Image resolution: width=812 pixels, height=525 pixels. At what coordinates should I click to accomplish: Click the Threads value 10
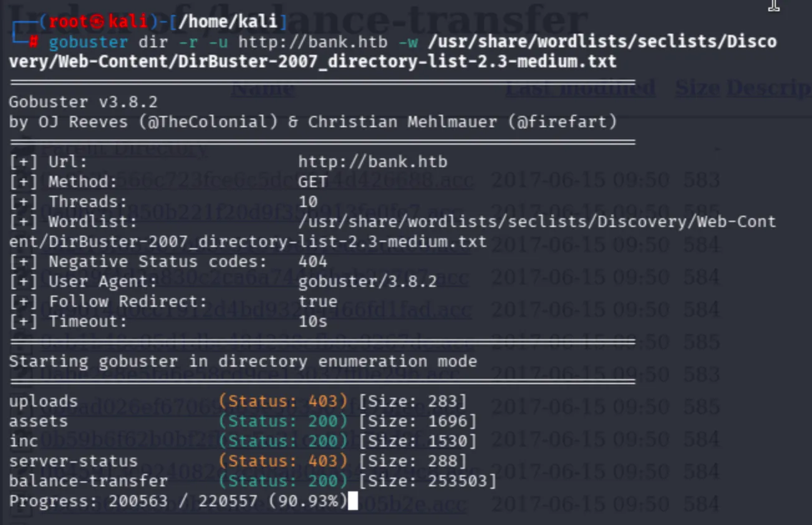(x=308, y=201)
